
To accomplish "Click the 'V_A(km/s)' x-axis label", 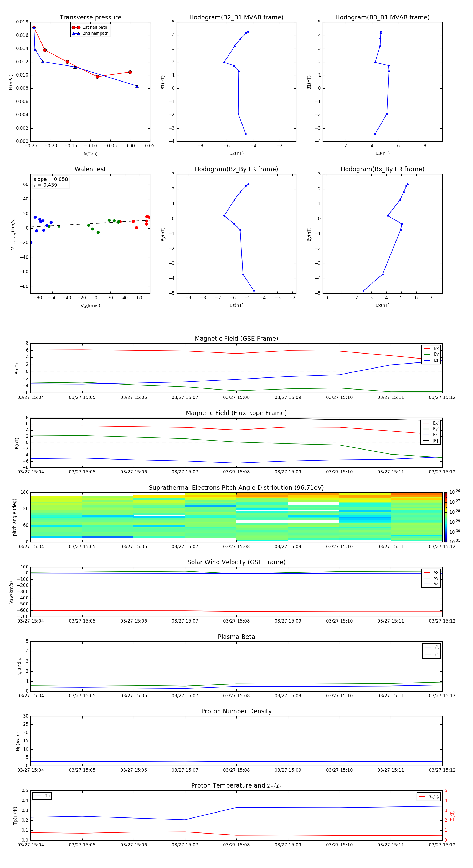I will point(90,306).
